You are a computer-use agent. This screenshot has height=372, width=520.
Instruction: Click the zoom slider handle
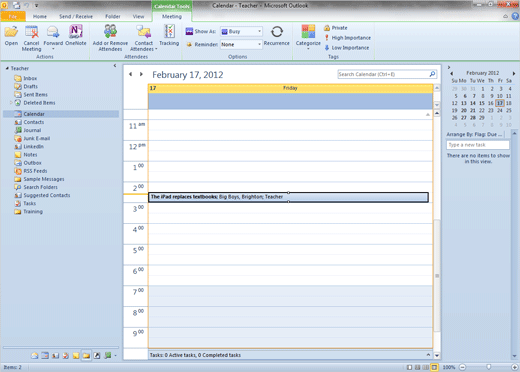pyautogui.click(x=488, y=367)
